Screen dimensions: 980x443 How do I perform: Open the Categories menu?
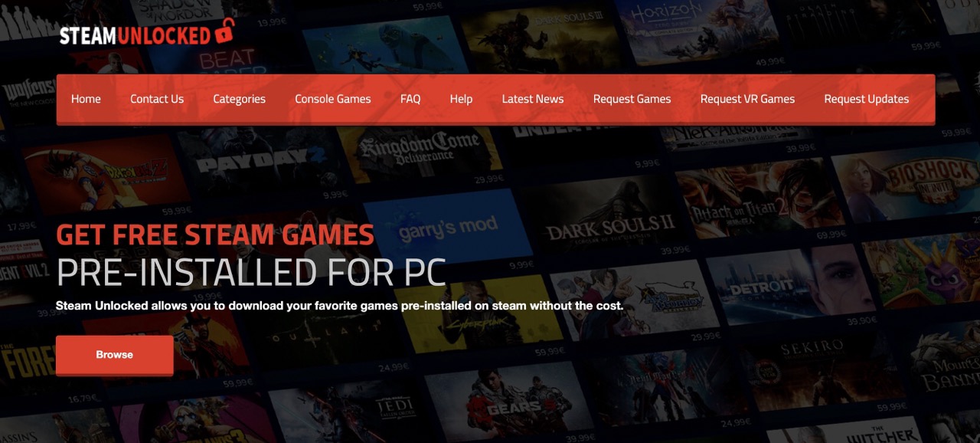coord(239,99)
